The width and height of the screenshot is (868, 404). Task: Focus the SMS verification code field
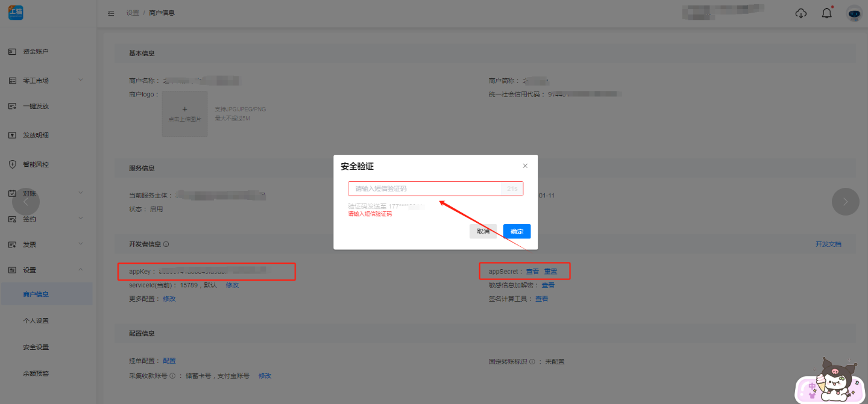[x=424, y=189]
